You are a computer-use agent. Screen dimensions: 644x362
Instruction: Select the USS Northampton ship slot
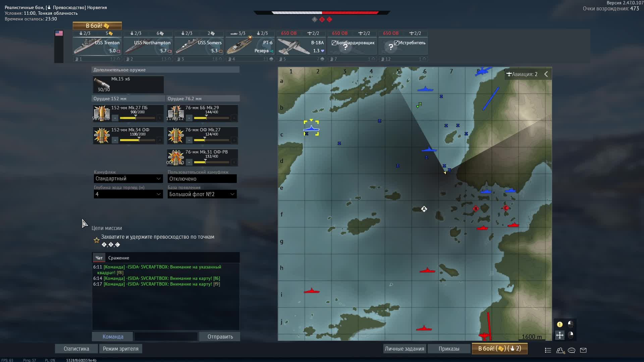click(148, 46)
